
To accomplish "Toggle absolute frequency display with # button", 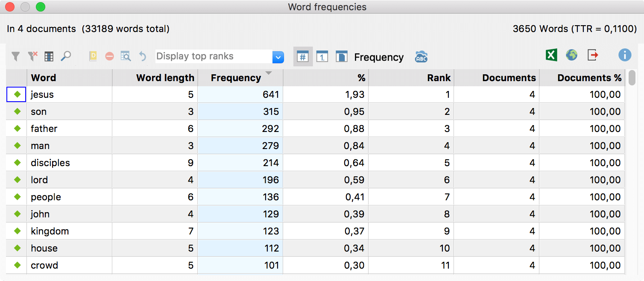I will 303,57.
